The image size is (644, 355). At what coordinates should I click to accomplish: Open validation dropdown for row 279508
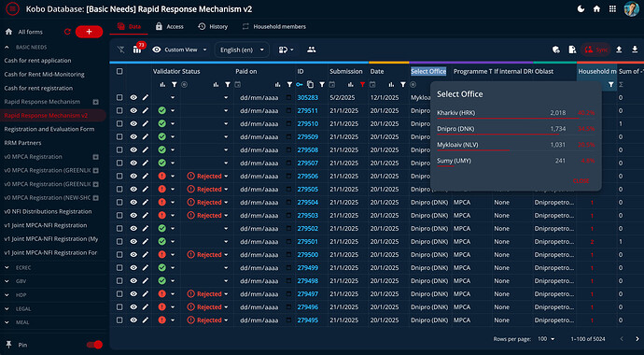173,150
